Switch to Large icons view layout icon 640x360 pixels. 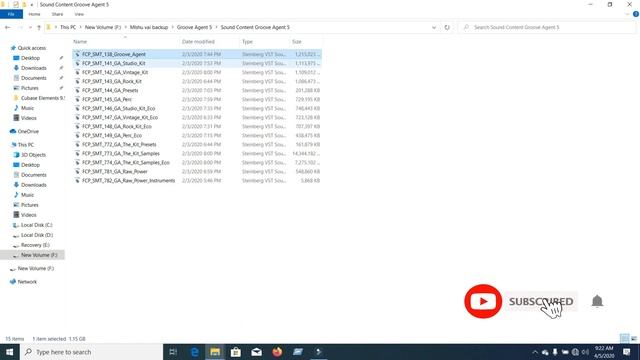coord(634,338)
